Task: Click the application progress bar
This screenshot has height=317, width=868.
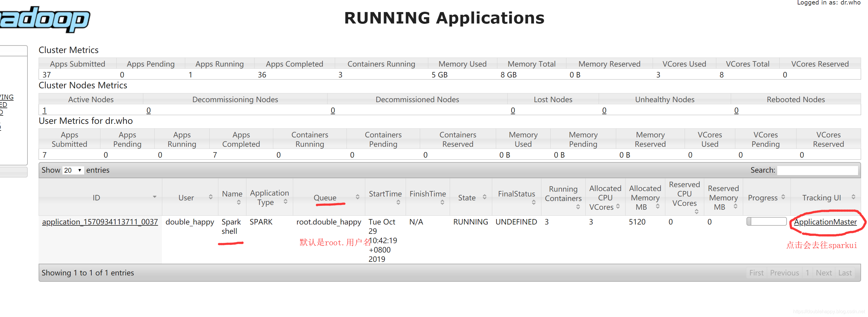Action: (767, 221)
